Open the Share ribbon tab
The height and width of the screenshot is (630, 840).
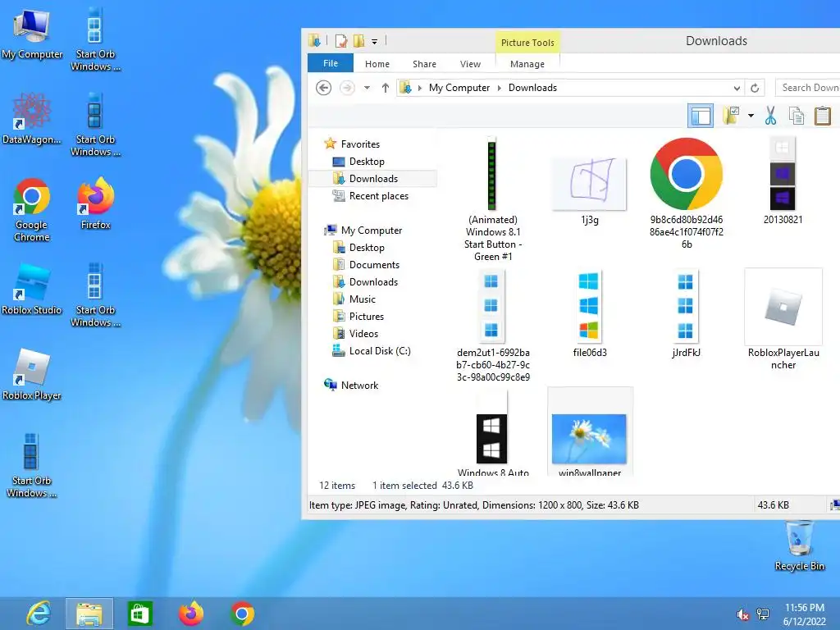point(424,64)
